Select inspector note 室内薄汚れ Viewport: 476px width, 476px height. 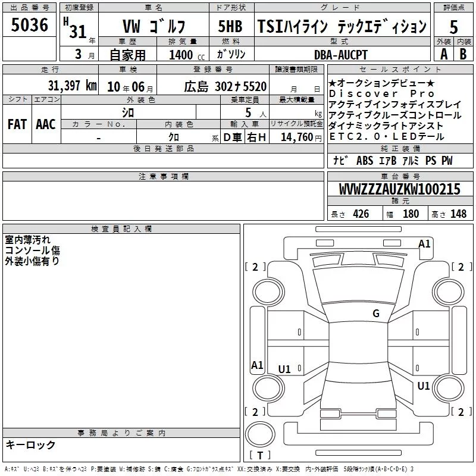pos(27,240)
